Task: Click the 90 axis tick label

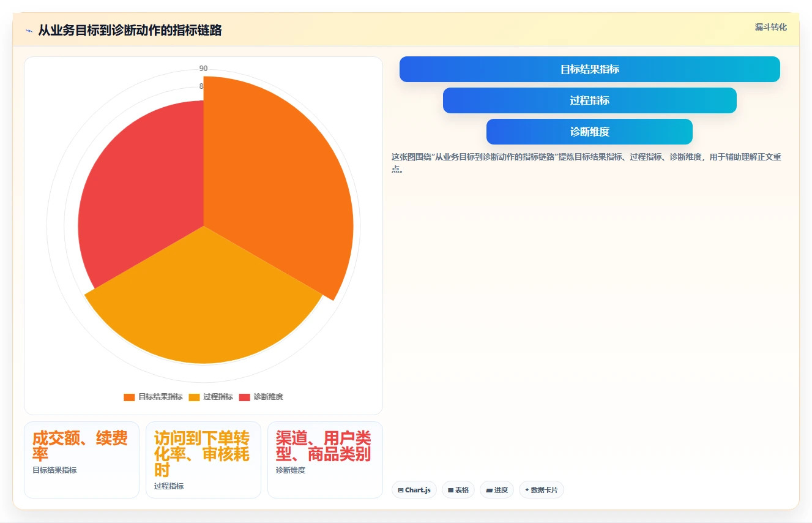Action: point(203,69)
